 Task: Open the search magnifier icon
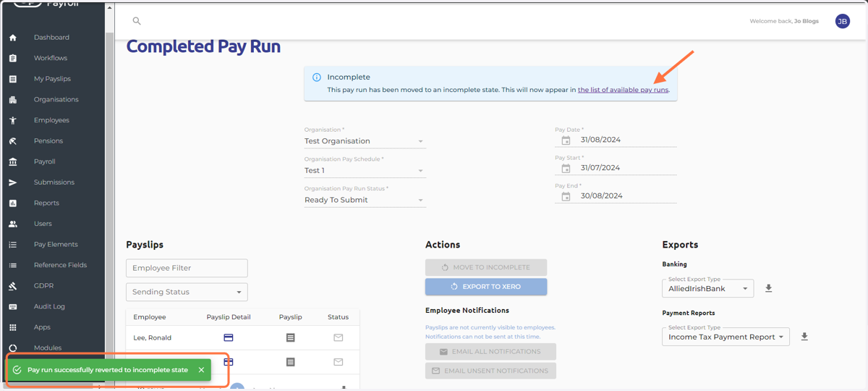tap(137, 21)
